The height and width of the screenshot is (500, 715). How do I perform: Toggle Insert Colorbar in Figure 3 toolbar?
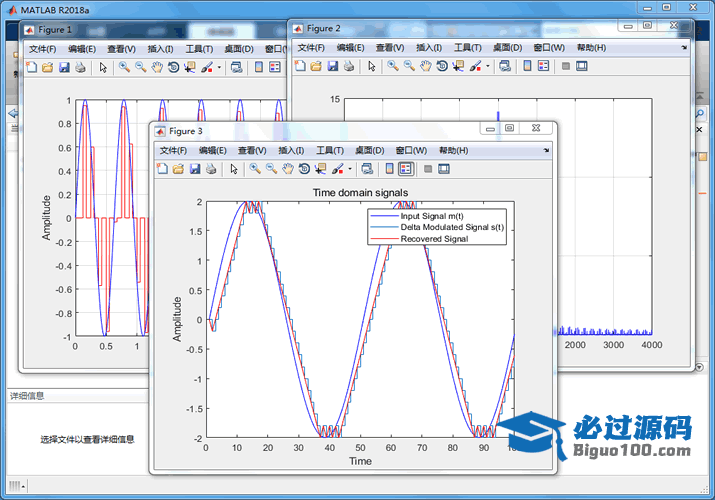pyautogui.click(x=389, y=169)
